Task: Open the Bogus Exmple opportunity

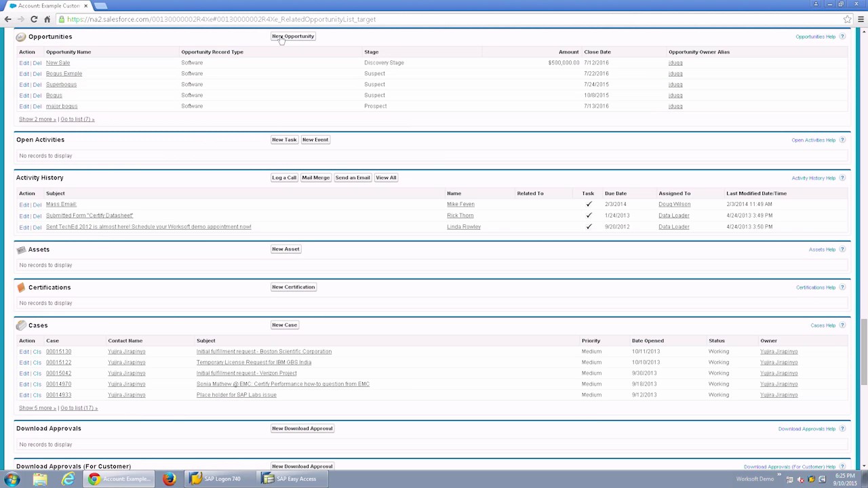Action: pos(64,74)
